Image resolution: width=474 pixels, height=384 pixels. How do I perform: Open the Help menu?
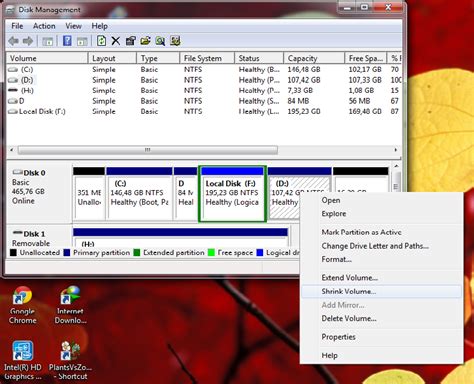[x=99, y=26]
